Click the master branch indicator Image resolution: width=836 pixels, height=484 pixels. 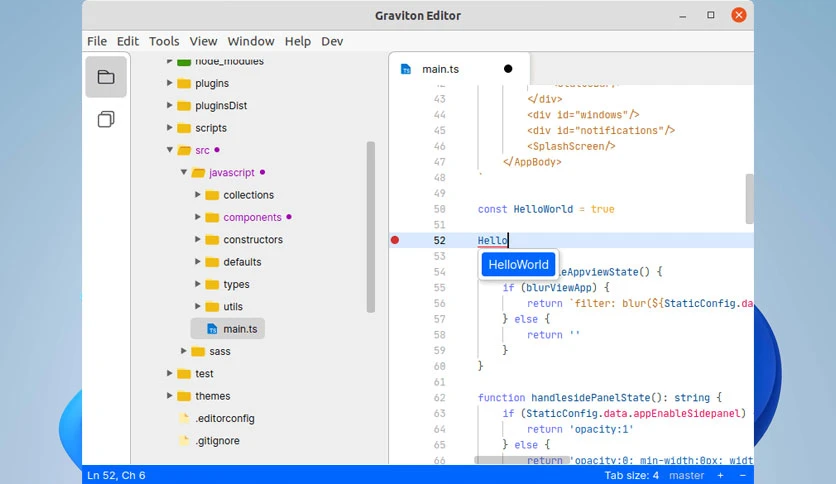687,475
